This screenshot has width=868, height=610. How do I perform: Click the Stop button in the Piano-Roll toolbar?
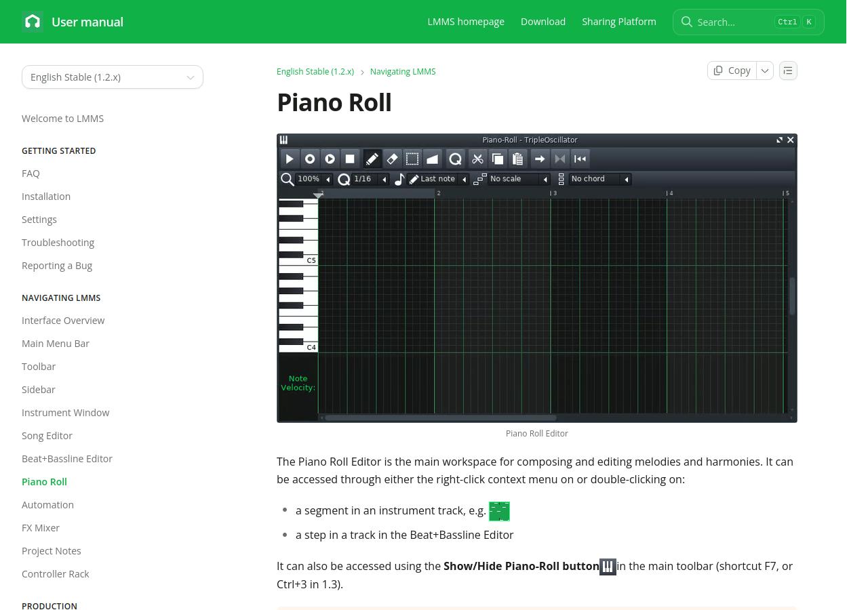350,159
